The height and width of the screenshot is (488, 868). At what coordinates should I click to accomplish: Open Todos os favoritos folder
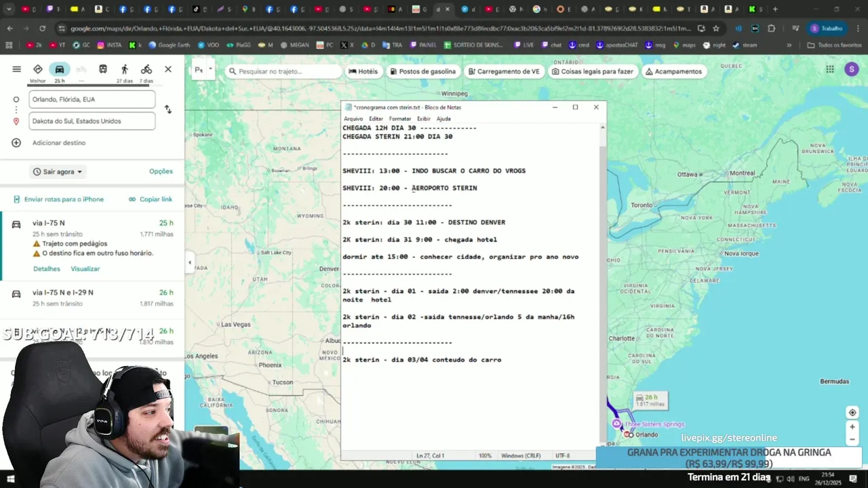point(834,45)
